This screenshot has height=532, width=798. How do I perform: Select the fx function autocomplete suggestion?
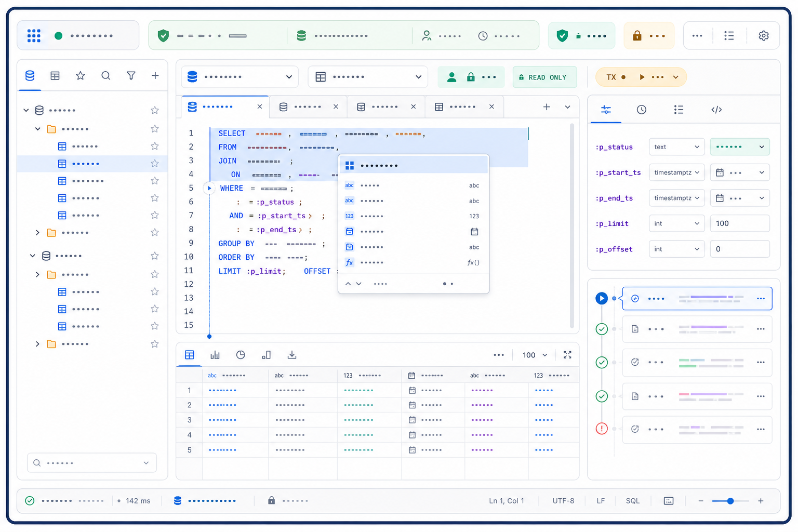click(x=414, y=262)
